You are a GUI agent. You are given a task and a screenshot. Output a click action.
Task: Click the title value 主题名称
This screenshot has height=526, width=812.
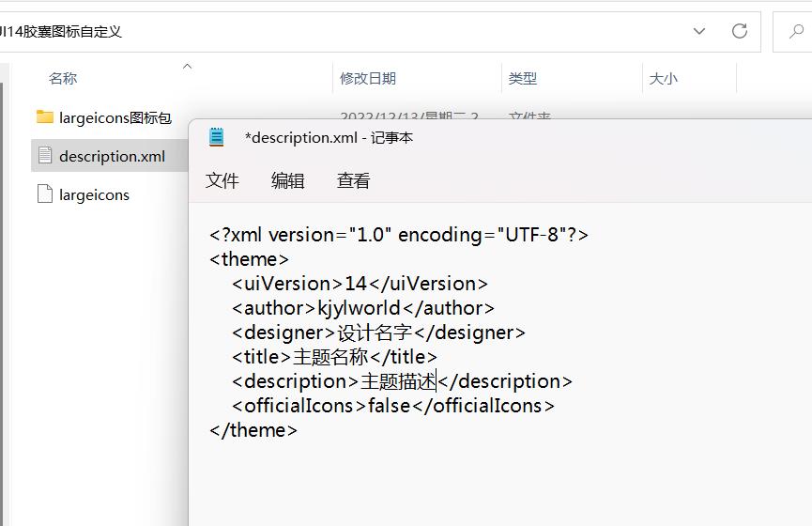coord(330,357)
